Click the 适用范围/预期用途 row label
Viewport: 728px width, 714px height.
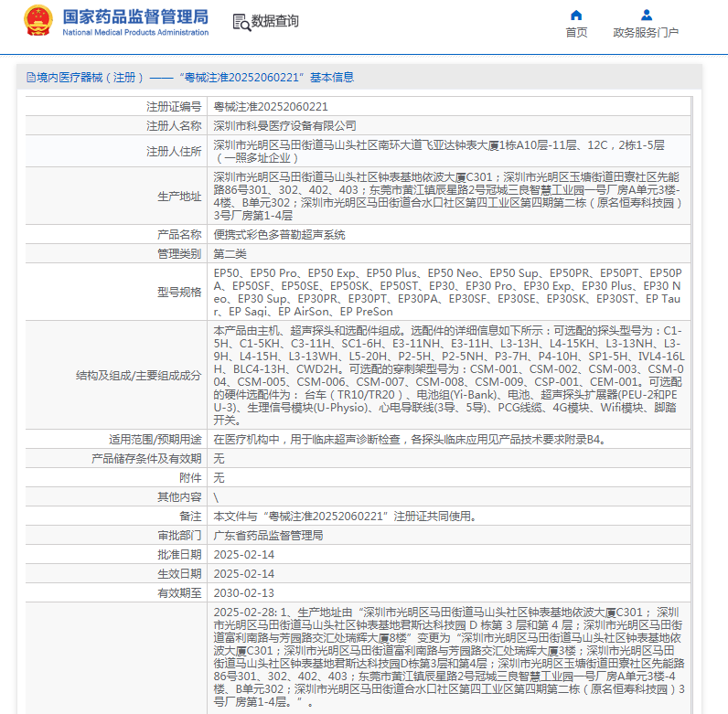coord(155,439)
